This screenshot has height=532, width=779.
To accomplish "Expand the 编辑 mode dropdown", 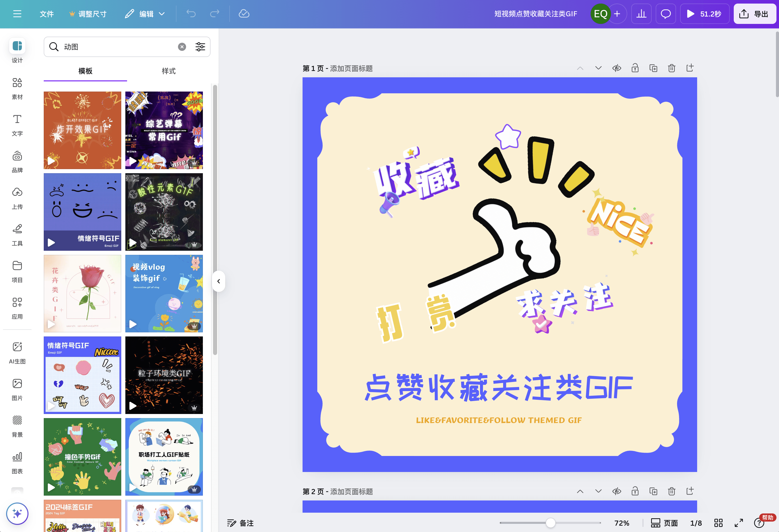I will [145, 14].
